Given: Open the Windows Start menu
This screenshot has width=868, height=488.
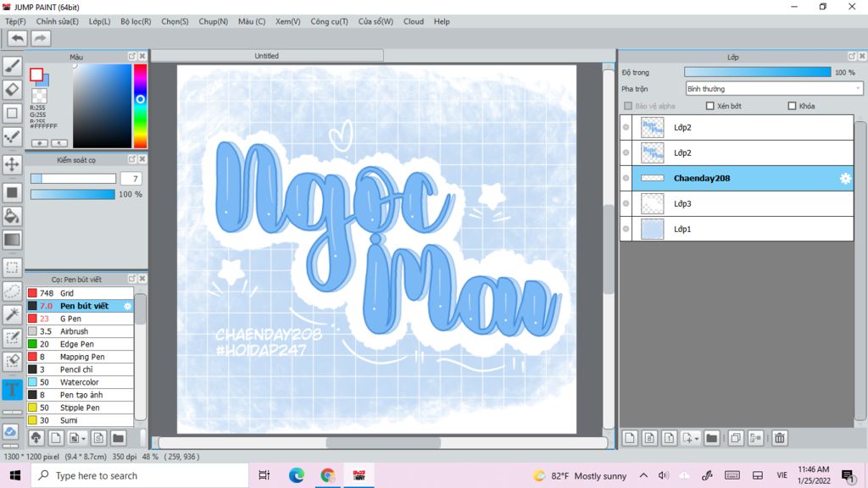Looking at the screenshot, I should pos(15,475).
